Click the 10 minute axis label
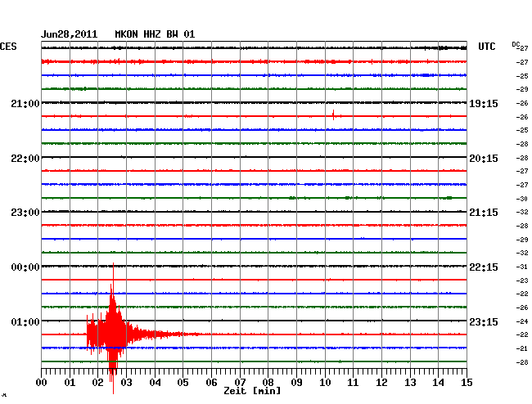The height and width of the screenshot is (404, 532). click(325, 382)
